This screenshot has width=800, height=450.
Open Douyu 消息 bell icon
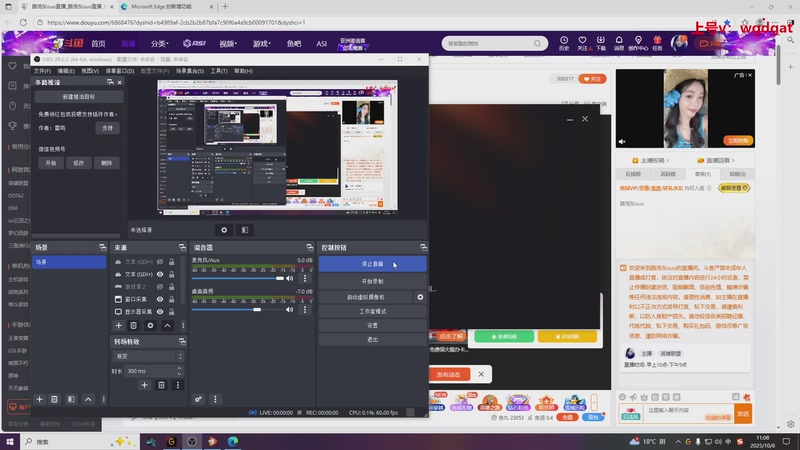click(x=619, y=43)
